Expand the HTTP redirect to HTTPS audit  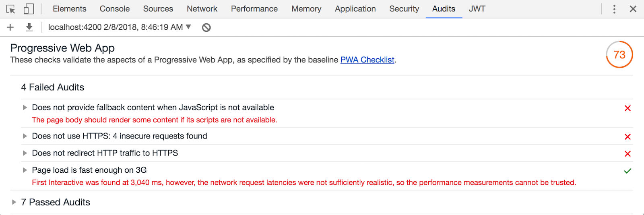(x=25, y=153)
